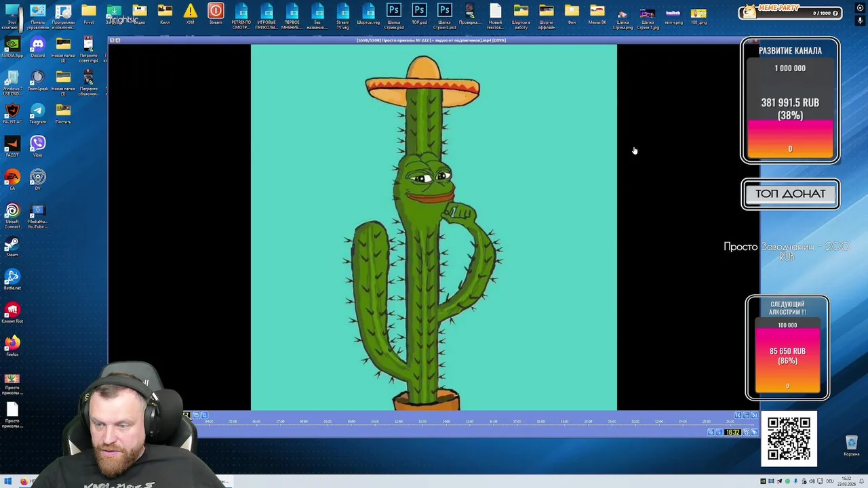Click the '85 650 RUB' amount text
The image size is (868, 488).
click(787, 351)
